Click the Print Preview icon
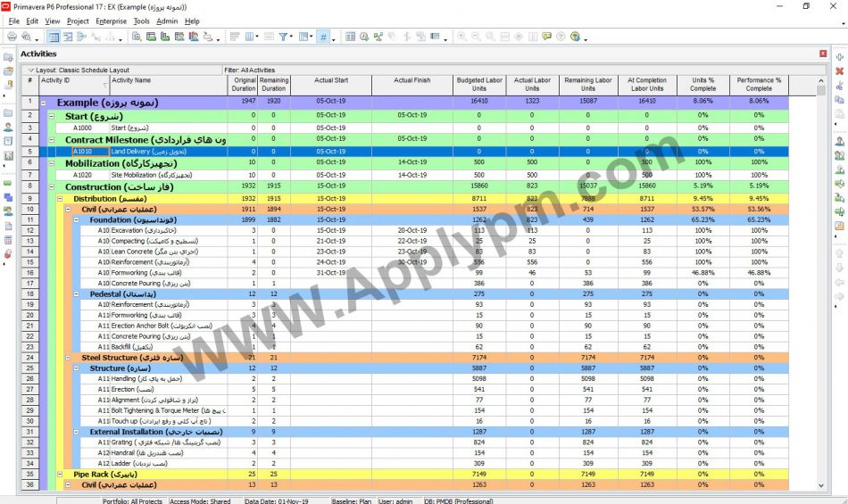Viewport: 848px width, 504px height. (25, 37)
